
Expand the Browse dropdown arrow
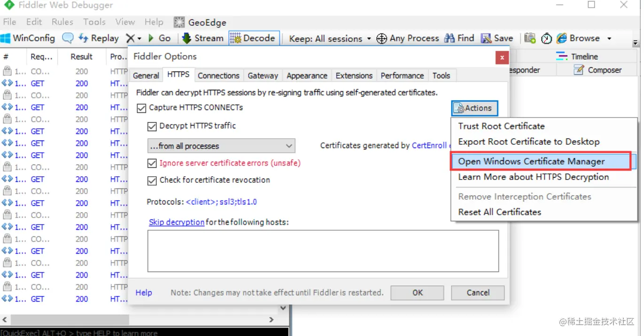point(610,39)
